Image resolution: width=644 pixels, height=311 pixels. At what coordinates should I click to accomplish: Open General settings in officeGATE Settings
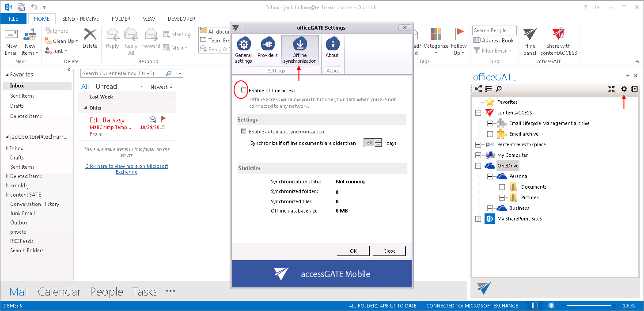243,50
